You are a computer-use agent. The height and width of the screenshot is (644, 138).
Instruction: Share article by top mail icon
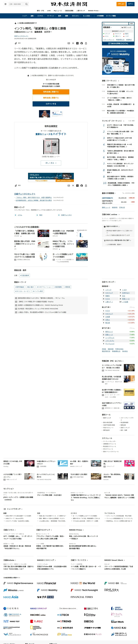tap(69, 43)
